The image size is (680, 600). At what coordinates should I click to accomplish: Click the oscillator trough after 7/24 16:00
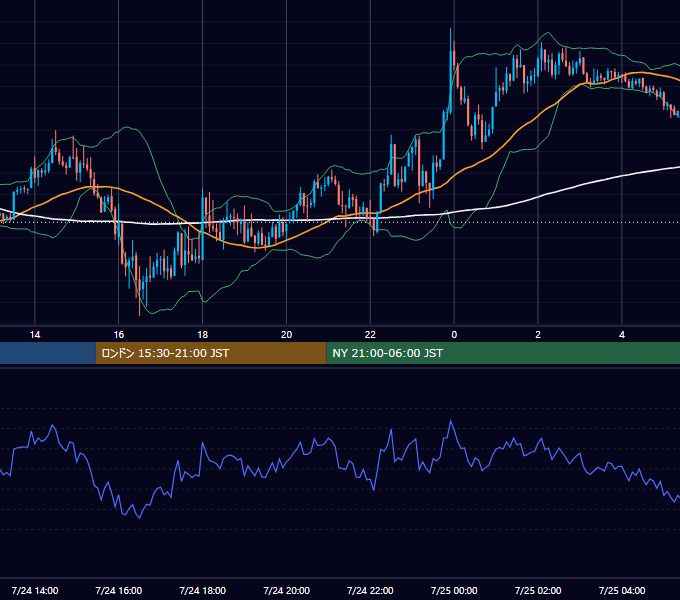click(139, 518)
